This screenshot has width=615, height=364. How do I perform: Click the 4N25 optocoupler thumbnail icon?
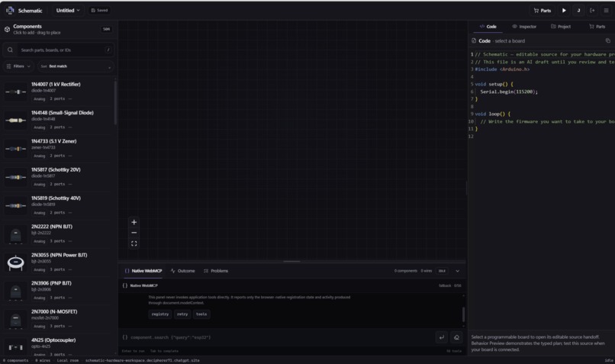(16, 347)
